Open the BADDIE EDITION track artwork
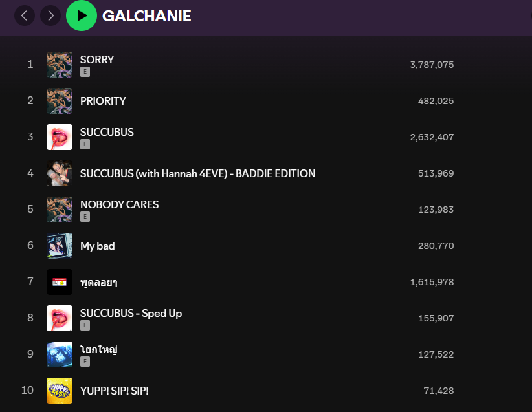Screen dimensions: 532x412 click(x=60, y=173)
